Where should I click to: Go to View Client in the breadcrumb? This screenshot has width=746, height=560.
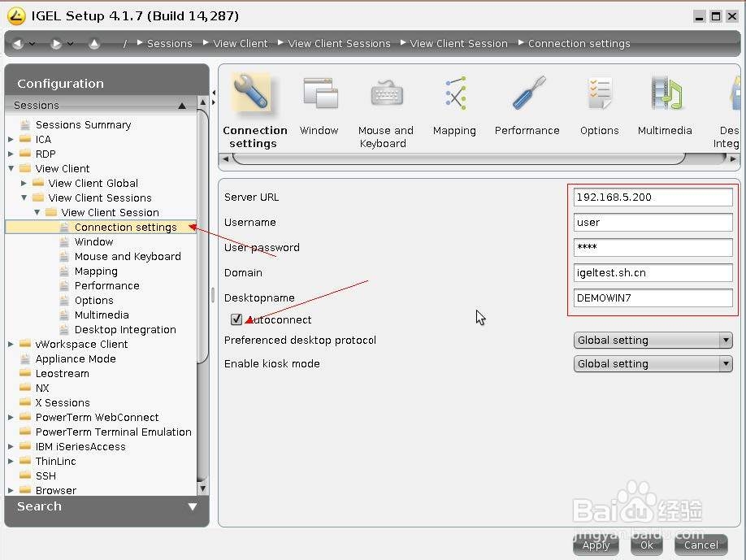(241, 44)
